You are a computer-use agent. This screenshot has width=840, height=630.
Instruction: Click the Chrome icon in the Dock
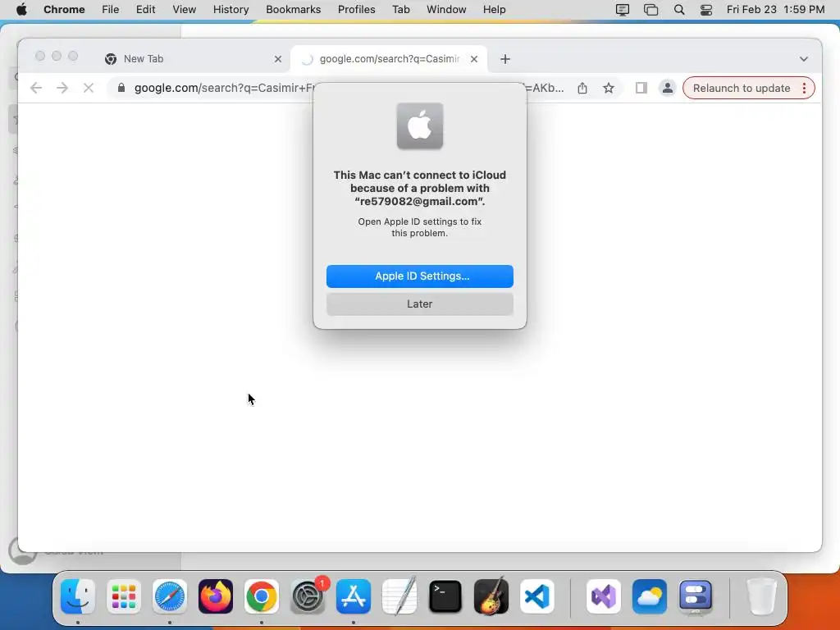(262, 596)
